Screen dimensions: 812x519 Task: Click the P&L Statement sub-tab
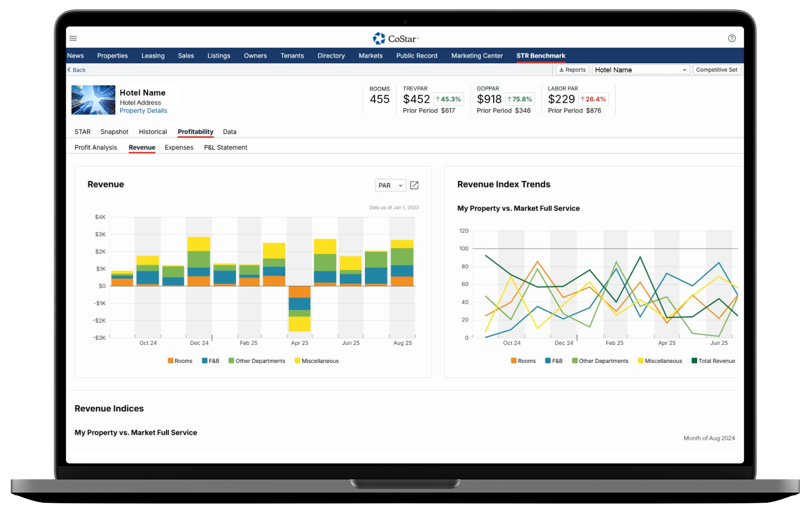pos(225,147)
